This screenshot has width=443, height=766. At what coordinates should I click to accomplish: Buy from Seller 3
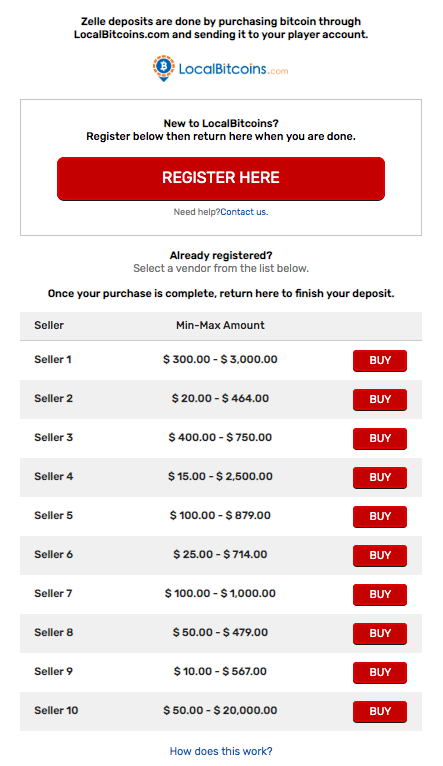380,439
